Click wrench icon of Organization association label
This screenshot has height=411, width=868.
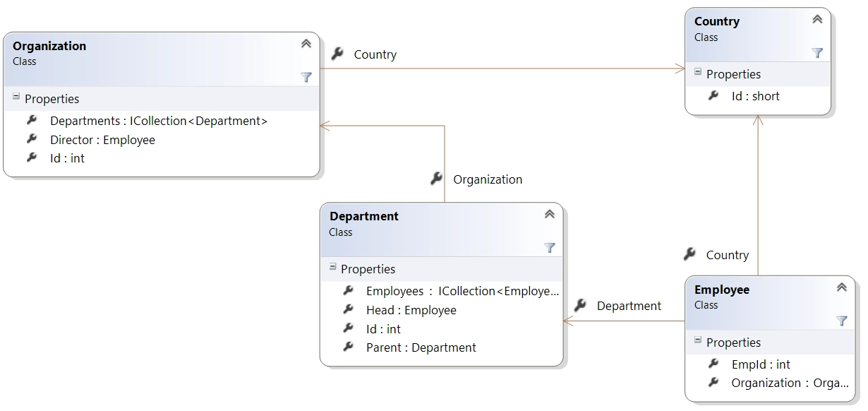(x=437, y=179)
